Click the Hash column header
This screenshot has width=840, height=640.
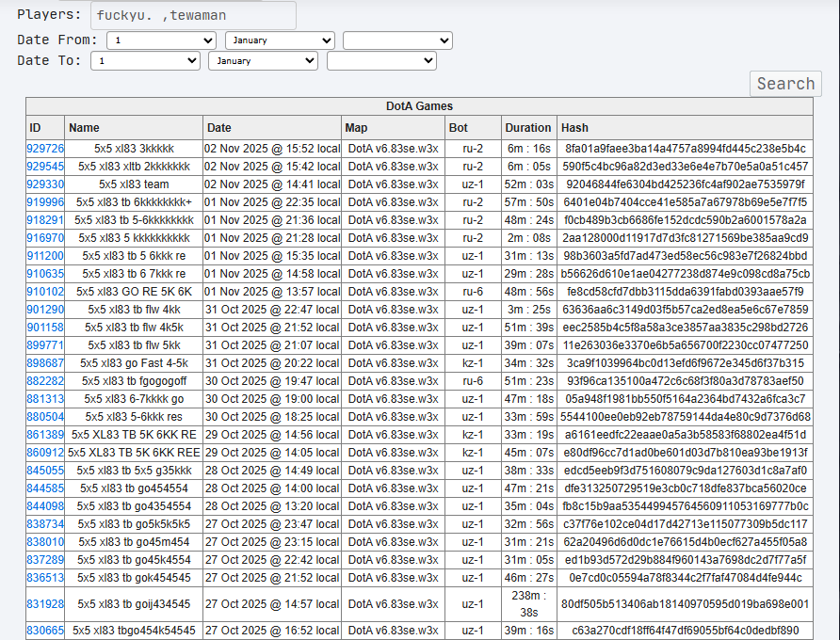685,127
